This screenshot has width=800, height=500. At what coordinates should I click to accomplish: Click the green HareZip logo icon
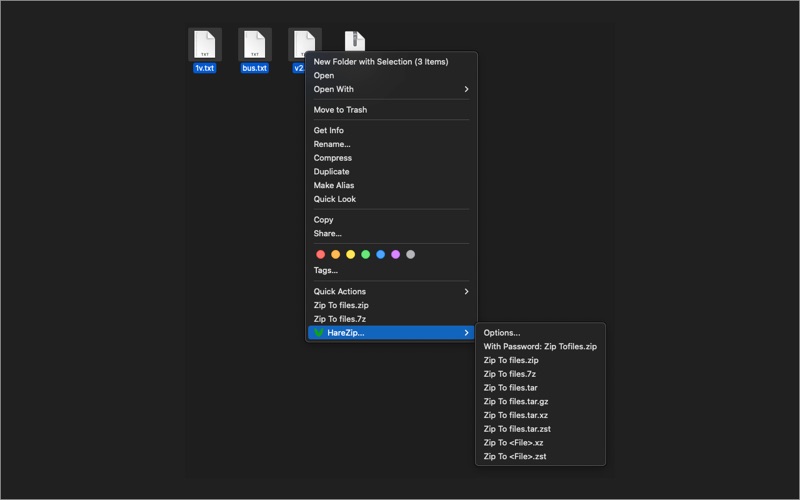319,333
